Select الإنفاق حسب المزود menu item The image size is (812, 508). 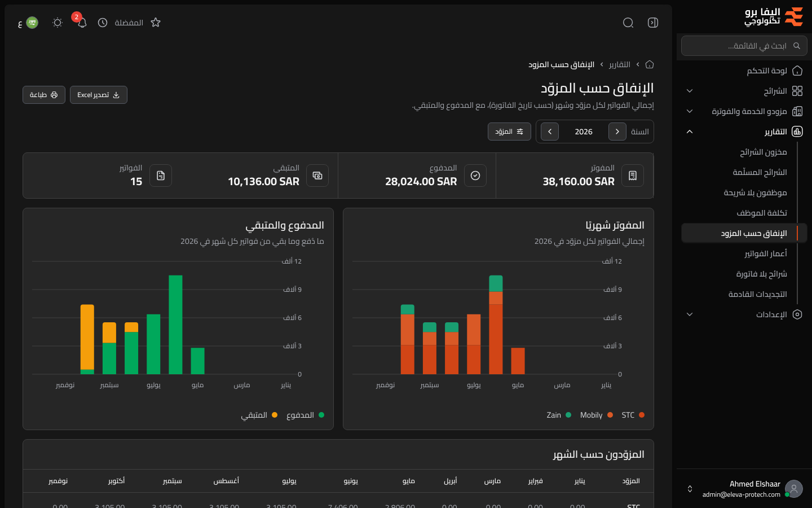744,233
